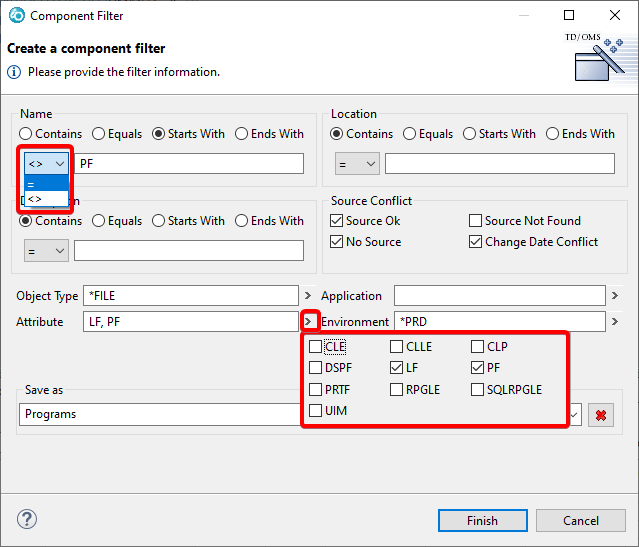Click the TD/OMS filter wizard image
639x547 pixels.
pos(599,58)
